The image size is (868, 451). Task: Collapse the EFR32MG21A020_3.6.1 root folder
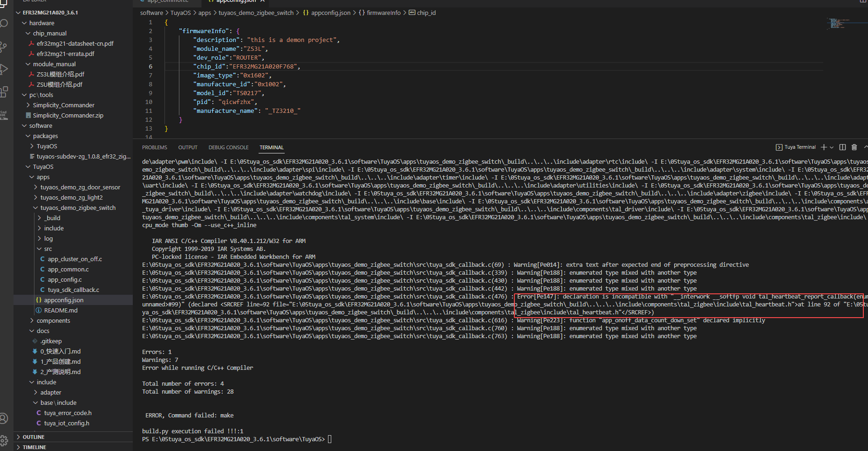(19, 13)
